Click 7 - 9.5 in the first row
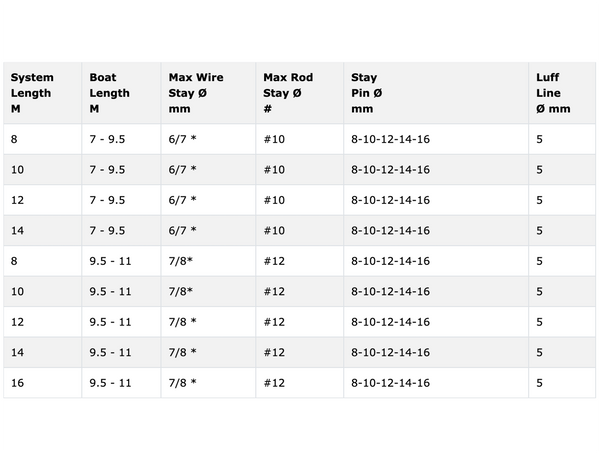Viewport: 600px width, 453px height. point(107,139)
